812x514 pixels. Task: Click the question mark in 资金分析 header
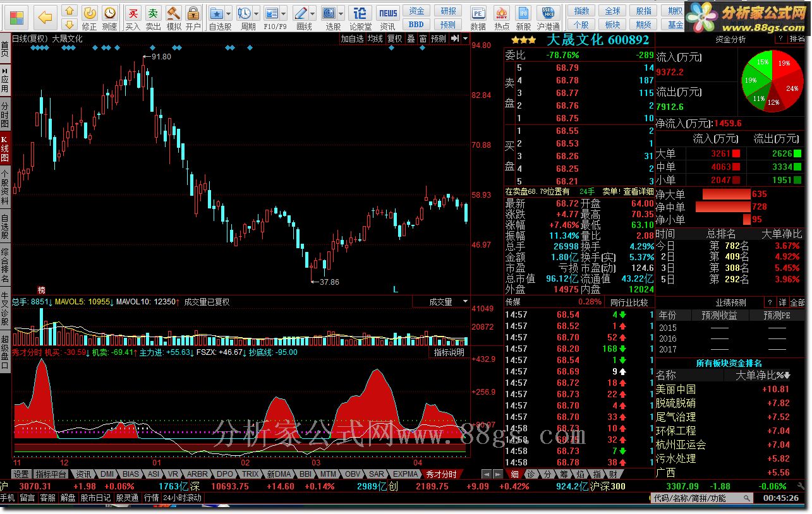pyautogui.click(x=781, y=39)
